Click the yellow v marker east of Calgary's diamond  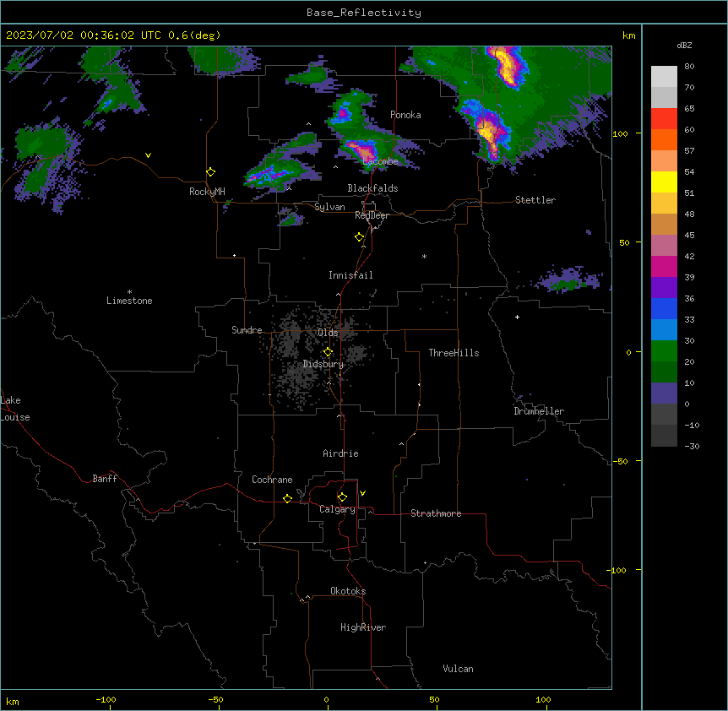pos(362,493)
